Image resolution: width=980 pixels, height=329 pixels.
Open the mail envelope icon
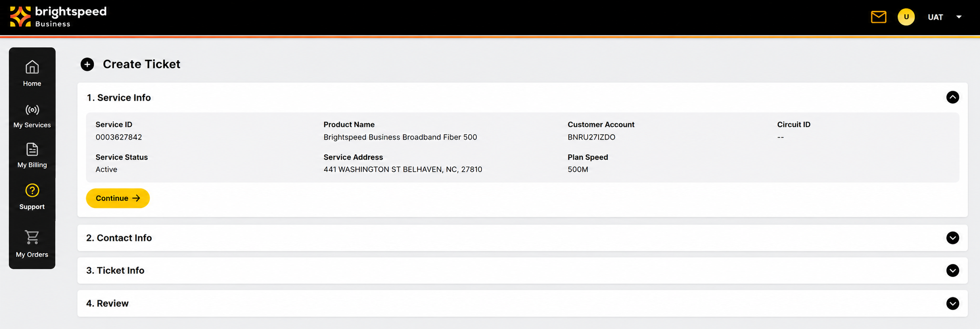[x=879, y=17]
